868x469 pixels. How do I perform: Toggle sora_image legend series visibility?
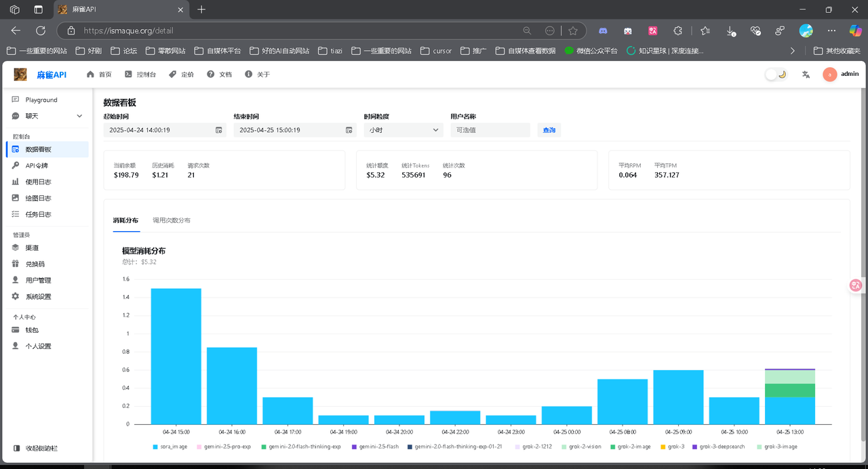pyautogui.click(x=170, y=447)
